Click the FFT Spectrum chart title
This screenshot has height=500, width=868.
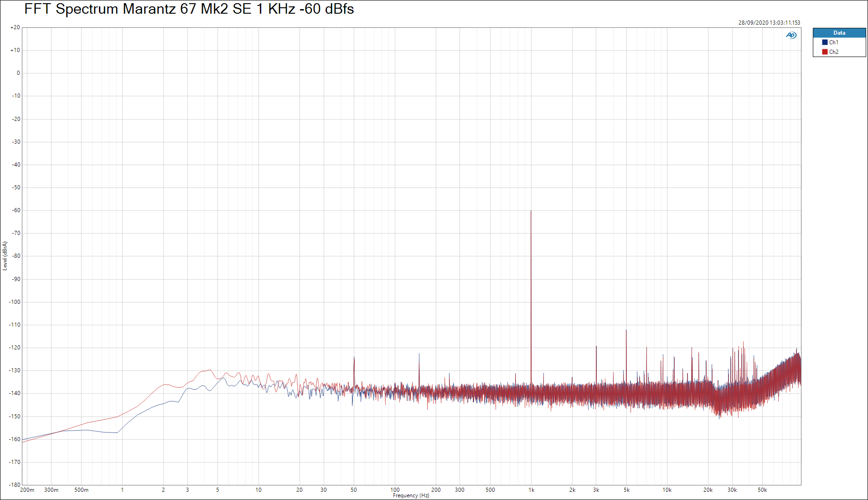point(189,9)
